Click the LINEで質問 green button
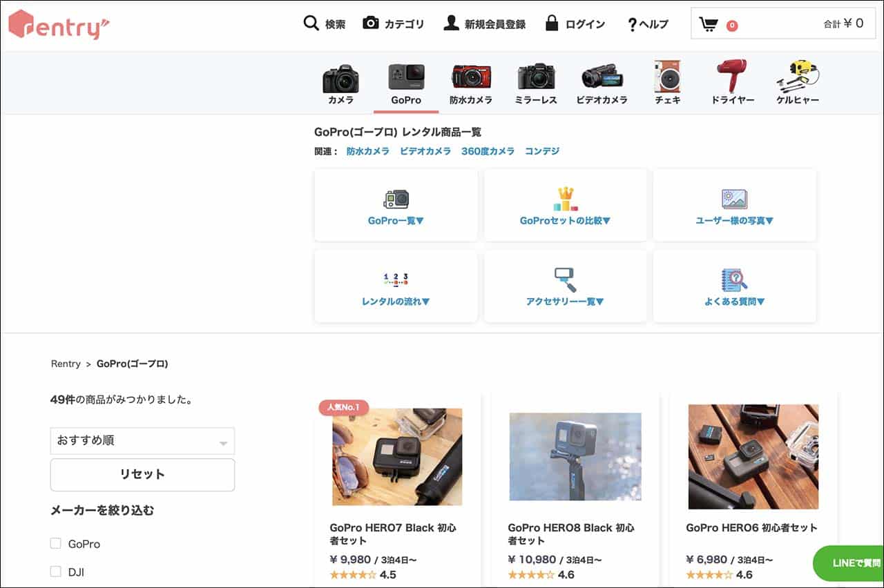 click(x=849, y=563)
